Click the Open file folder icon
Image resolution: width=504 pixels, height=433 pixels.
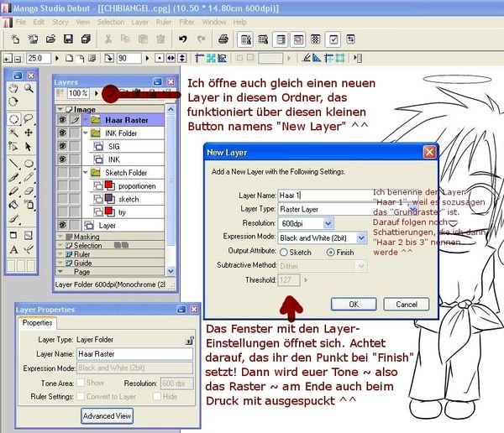(x=50, y=39)
